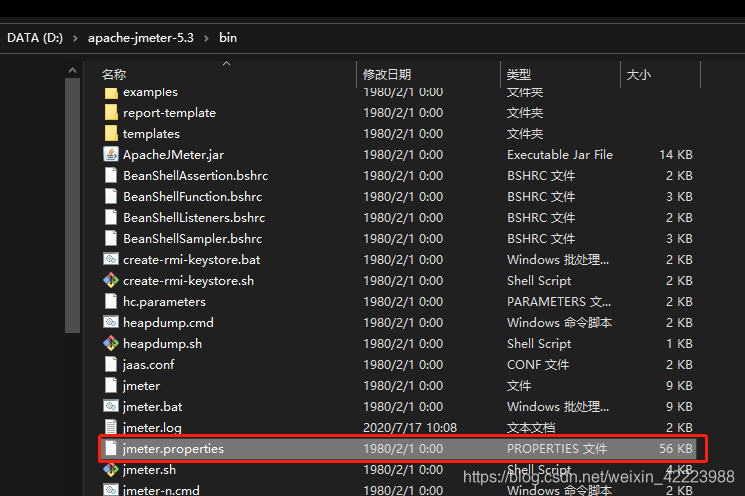Screen dimensions: 745x496
Task: Click the PROPERTIES 文件 type cell
Action: click(x=557, y=448)
